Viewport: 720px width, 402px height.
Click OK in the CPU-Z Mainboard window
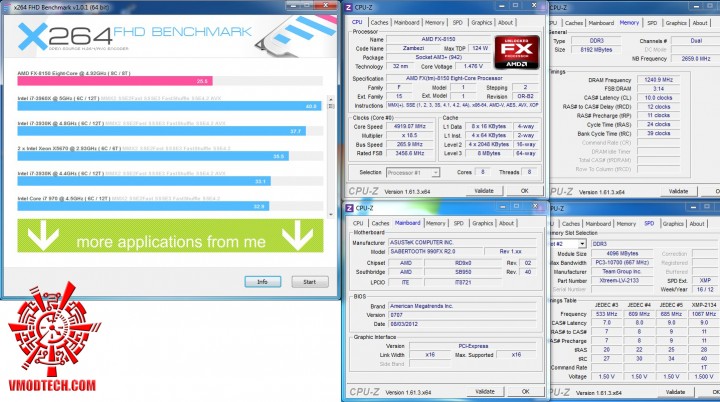[526, 391]
